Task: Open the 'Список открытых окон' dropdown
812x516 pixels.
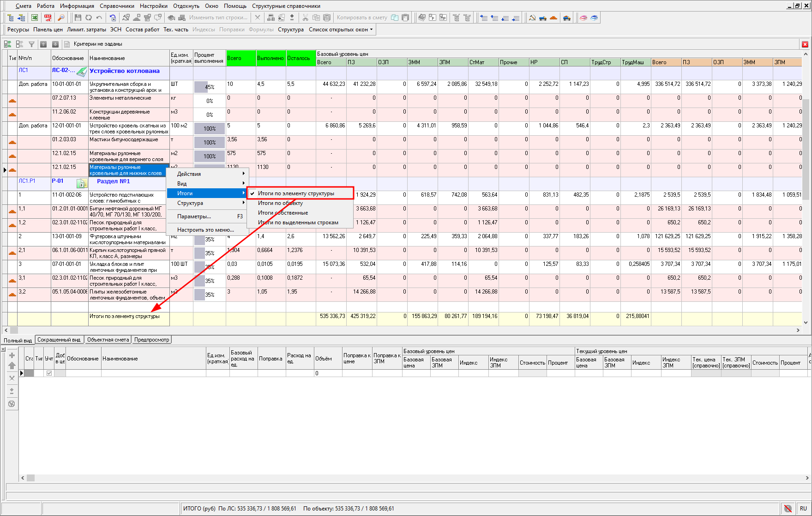Action: coord(341,30)
